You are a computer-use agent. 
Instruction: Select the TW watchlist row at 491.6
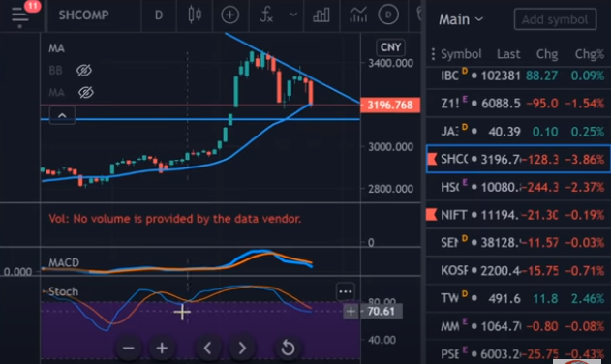click(x=518, y=298)
